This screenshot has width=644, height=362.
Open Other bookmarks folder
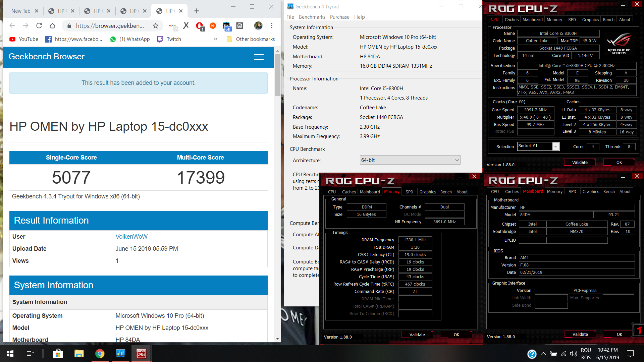(251, 39)
